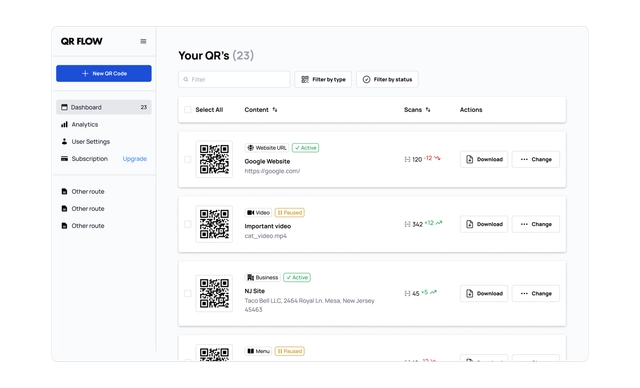Click the Paused status badge on Important video
The image size is (640, 388).
click(289, 213)
